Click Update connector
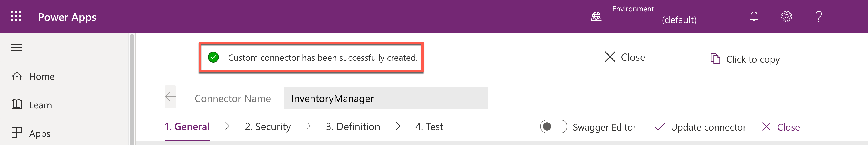The width and height of the screenshot is (868, 145). (x=700, y=127)
